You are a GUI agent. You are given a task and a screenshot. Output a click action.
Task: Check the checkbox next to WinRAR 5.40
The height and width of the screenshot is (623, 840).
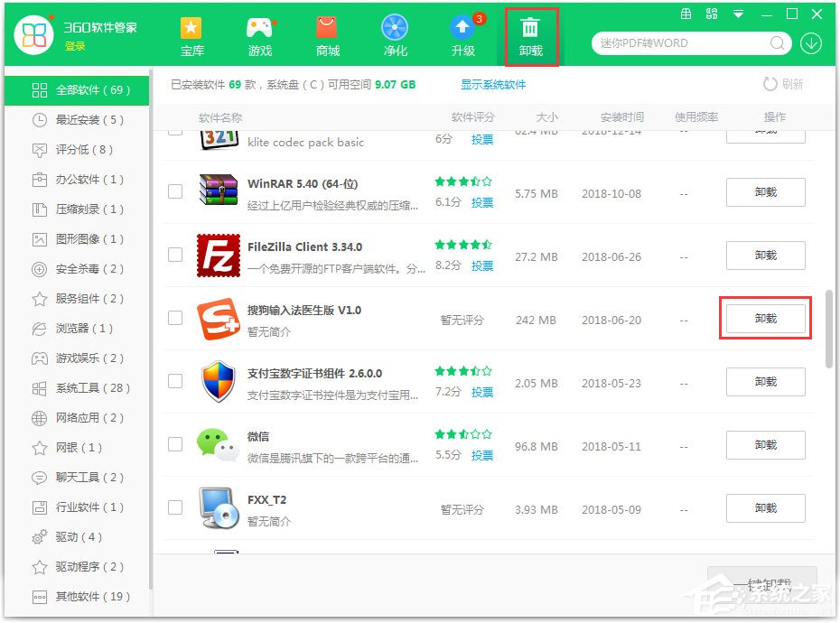[x=174, y=192]
